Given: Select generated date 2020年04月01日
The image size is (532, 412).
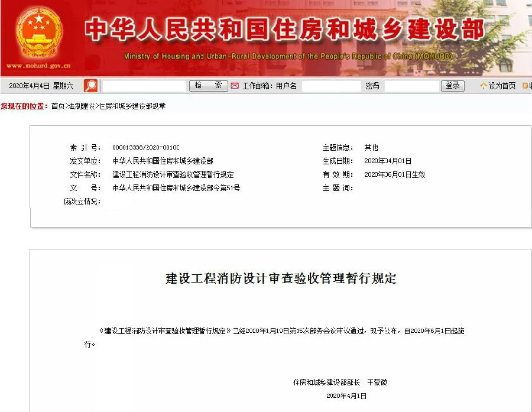Looking at the screenshot, I should tap(388, 161).
